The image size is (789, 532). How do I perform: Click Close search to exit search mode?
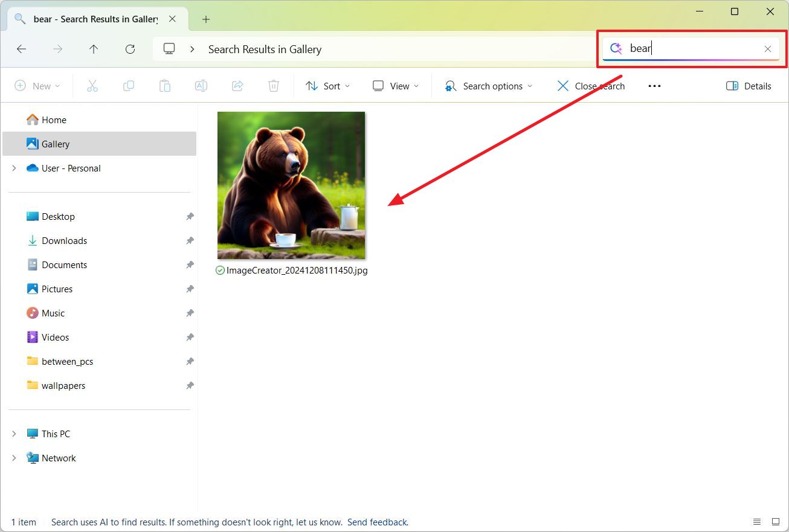click(590, 86)
